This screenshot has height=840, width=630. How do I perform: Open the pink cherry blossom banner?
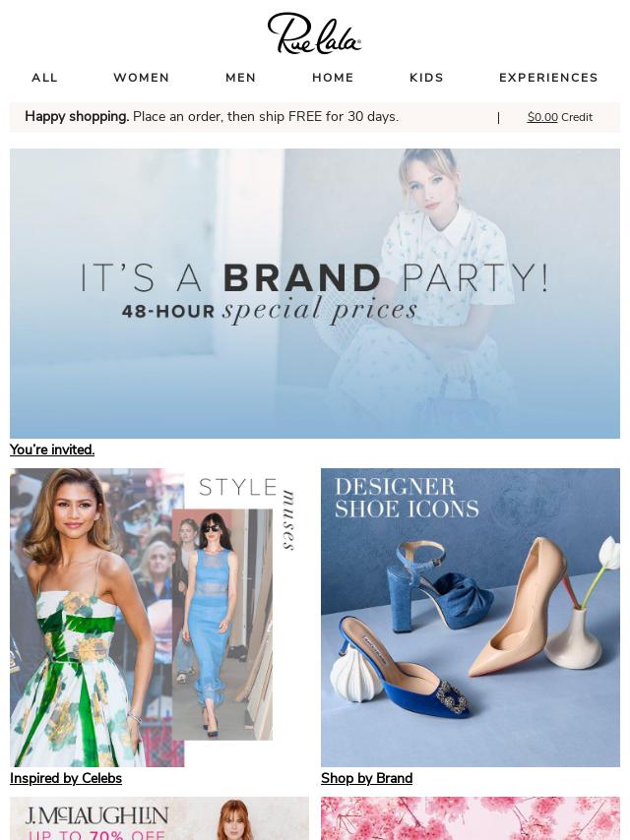(471, 818)
